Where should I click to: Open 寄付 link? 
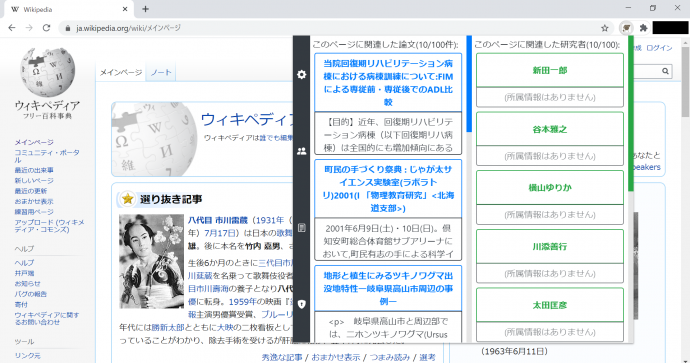21,304
